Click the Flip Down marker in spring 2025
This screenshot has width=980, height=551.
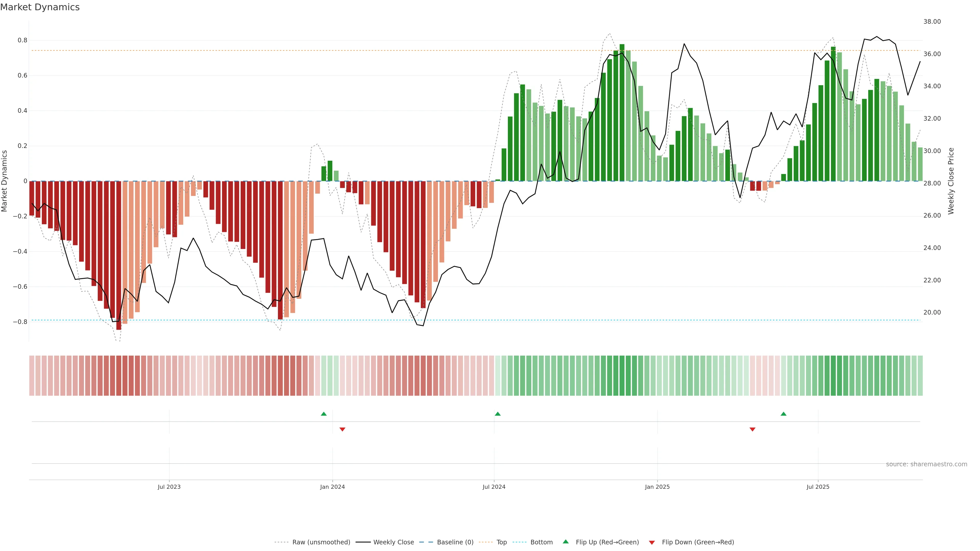tap(752, 429)
